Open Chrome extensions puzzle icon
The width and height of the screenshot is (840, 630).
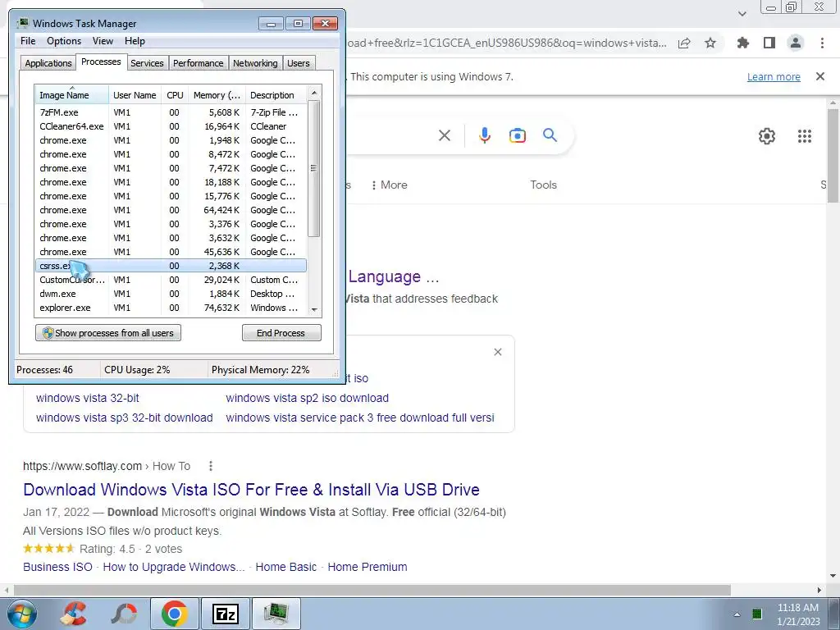(743, 43)
